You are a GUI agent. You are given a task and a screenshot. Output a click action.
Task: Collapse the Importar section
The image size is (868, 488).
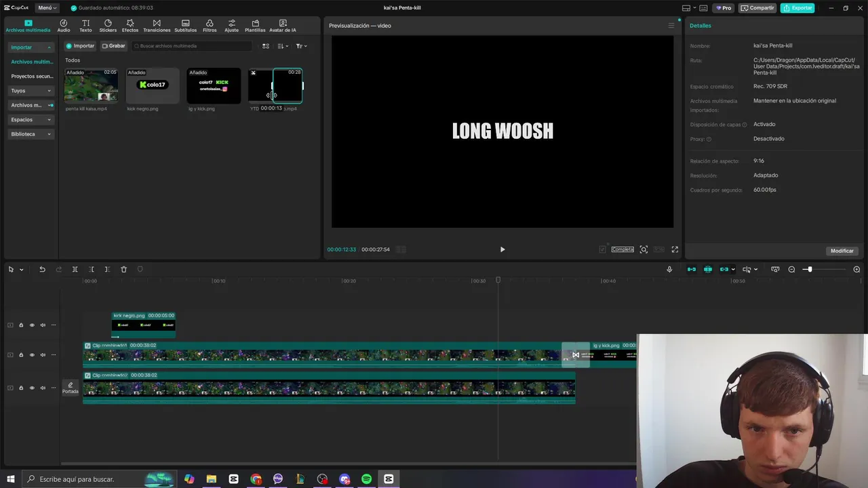click(31, 47)
